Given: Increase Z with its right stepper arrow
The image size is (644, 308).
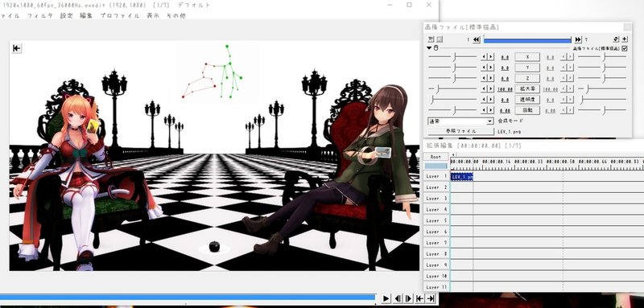Looking at the screenshot, I should point(491,78).
